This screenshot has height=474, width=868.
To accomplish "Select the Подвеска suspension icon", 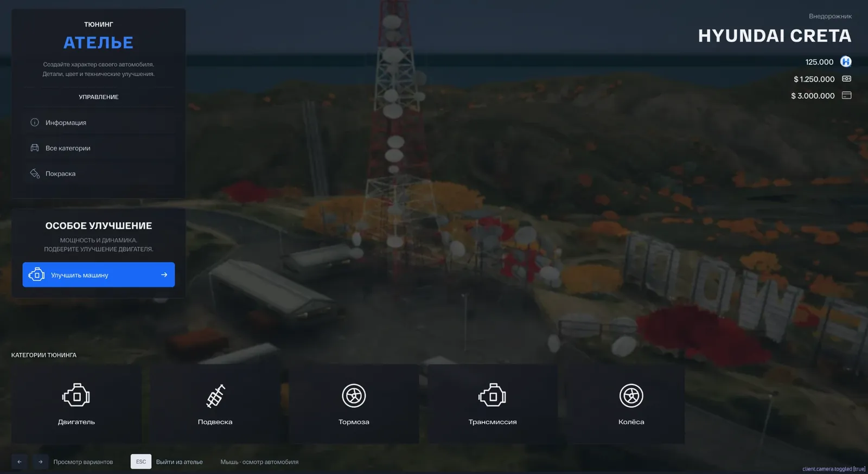I will (x=215, y=396).
